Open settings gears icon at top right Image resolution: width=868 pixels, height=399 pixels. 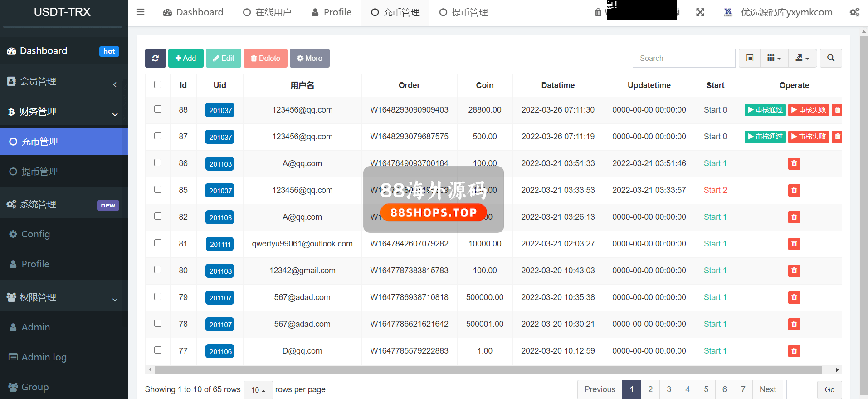854,12
